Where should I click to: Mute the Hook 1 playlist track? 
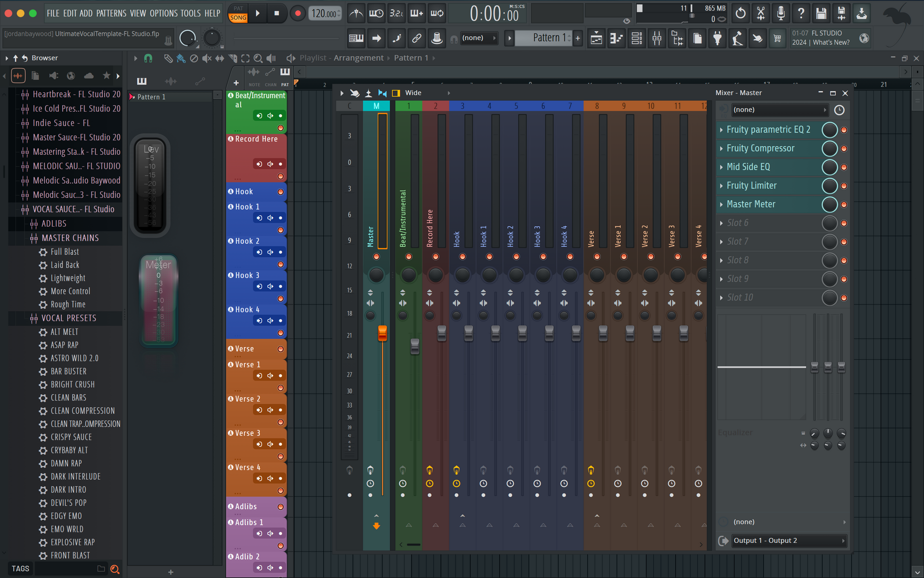tap(270, 218)
